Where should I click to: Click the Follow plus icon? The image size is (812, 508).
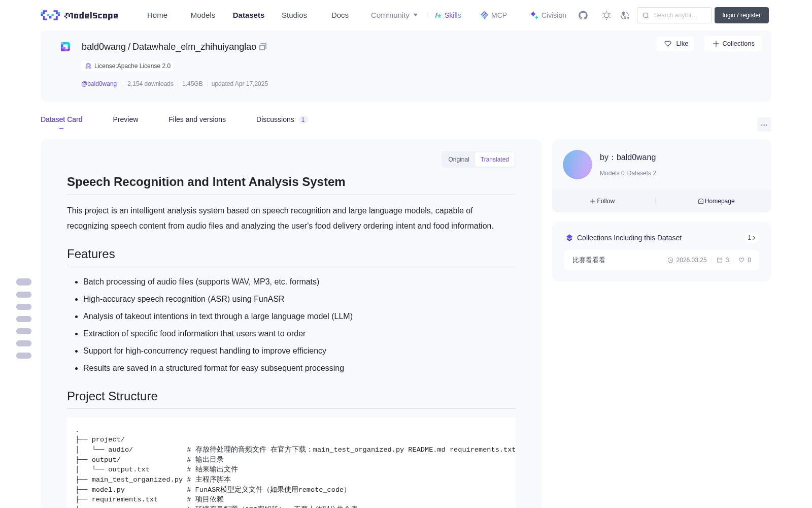point(593,201)
